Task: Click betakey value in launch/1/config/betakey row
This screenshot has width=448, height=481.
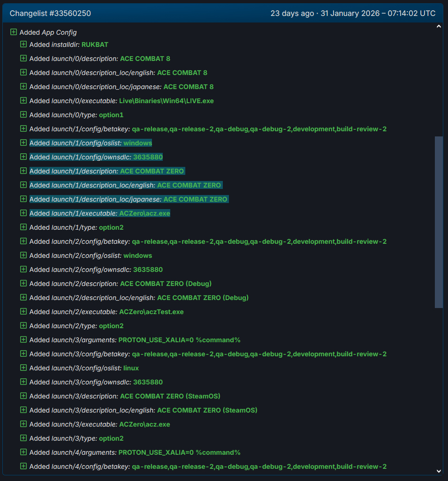Action: [259, 129]
